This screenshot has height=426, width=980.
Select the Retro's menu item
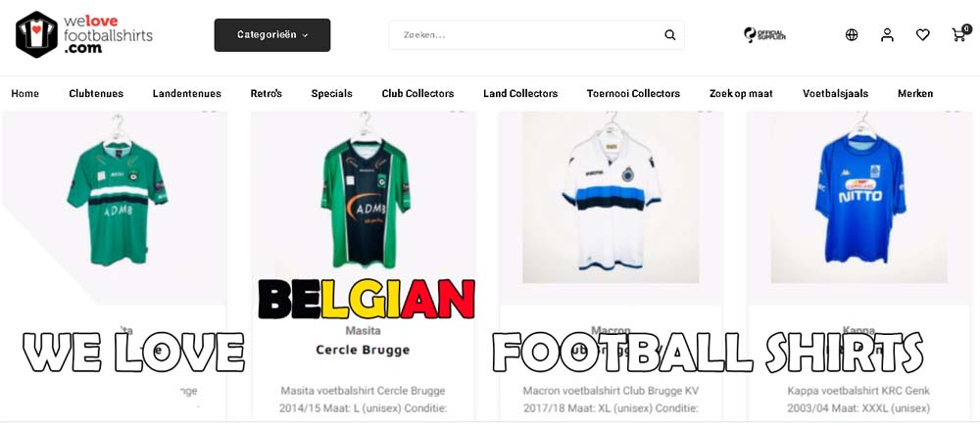pyautogui.click(x=267, y=94)
